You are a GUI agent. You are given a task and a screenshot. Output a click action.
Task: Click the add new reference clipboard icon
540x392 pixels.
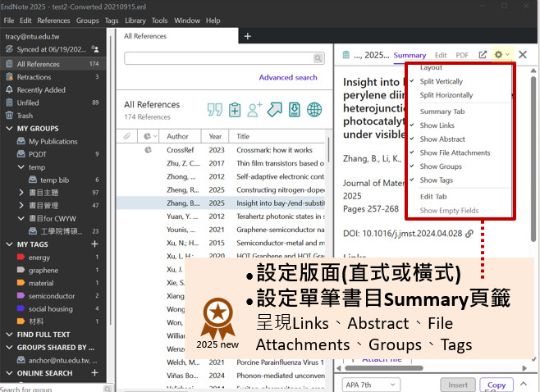tap(235, 109)
